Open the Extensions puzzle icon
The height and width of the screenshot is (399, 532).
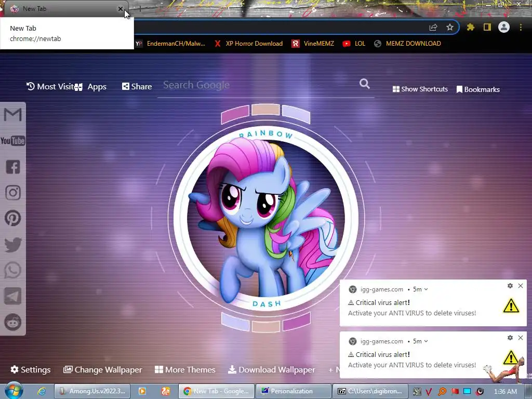pos(470,27)
